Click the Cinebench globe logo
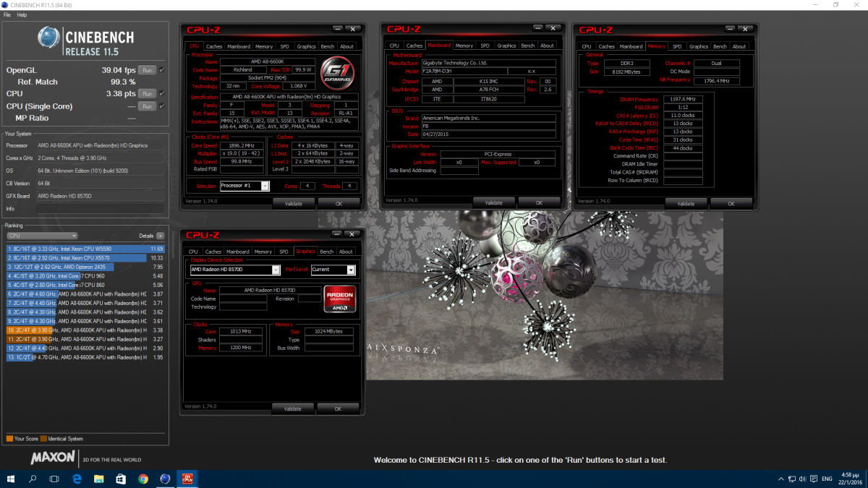The height and width of the screenshot is (488, 868). click(49, 38)
